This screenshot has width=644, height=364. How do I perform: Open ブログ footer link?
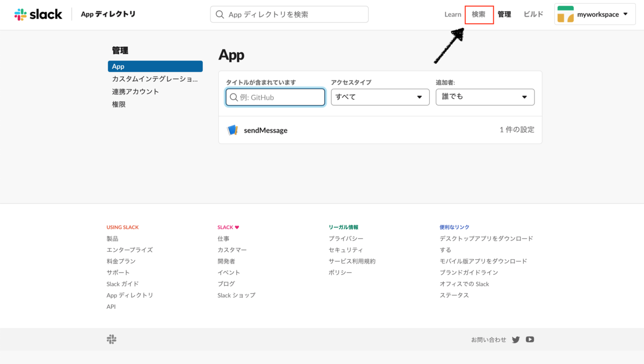pyautogui.click(x=226, y=284)
